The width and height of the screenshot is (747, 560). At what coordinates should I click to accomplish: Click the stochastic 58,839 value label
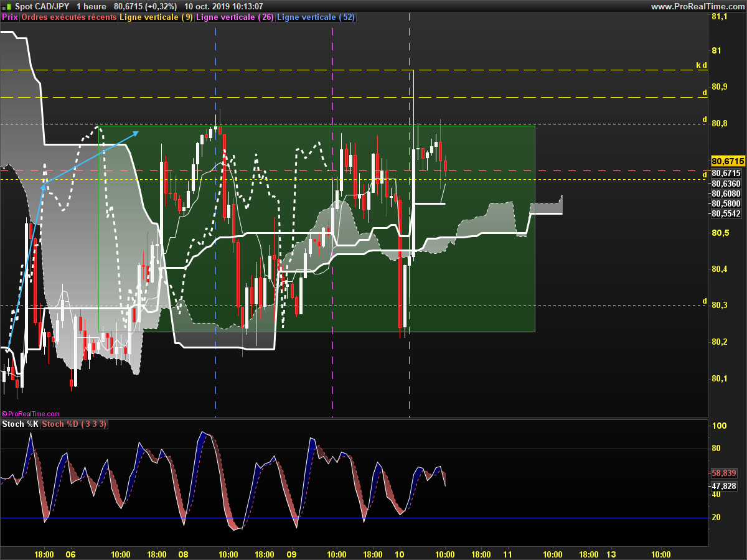click(x=724, y=473)
